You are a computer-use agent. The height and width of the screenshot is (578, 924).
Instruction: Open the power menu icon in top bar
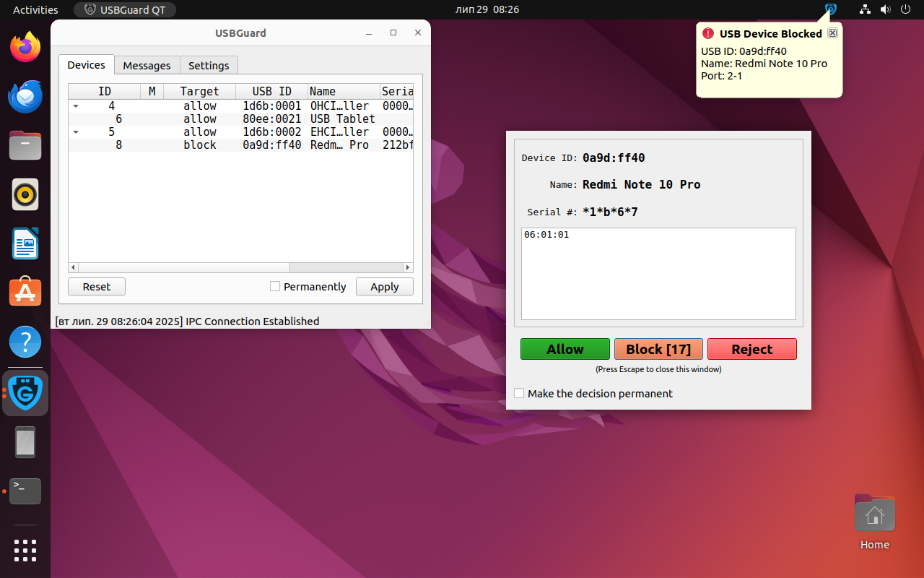(x=905, y=9)
